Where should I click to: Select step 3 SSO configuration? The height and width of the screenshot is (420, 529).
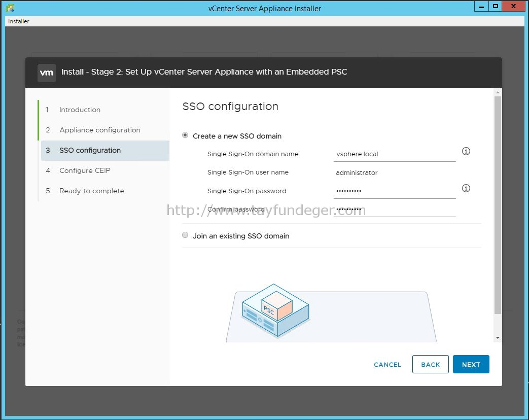pyautogui.click(x=105, y=151)
